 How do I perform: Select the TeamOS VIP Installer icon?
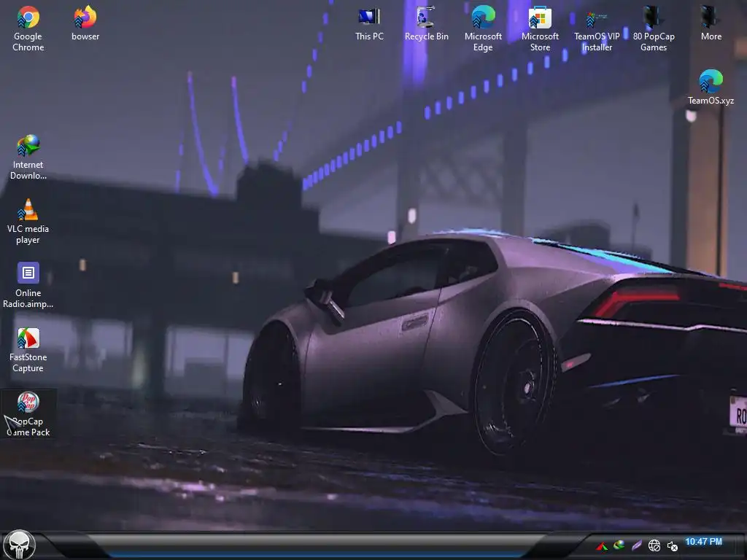(x=597, y=28)
